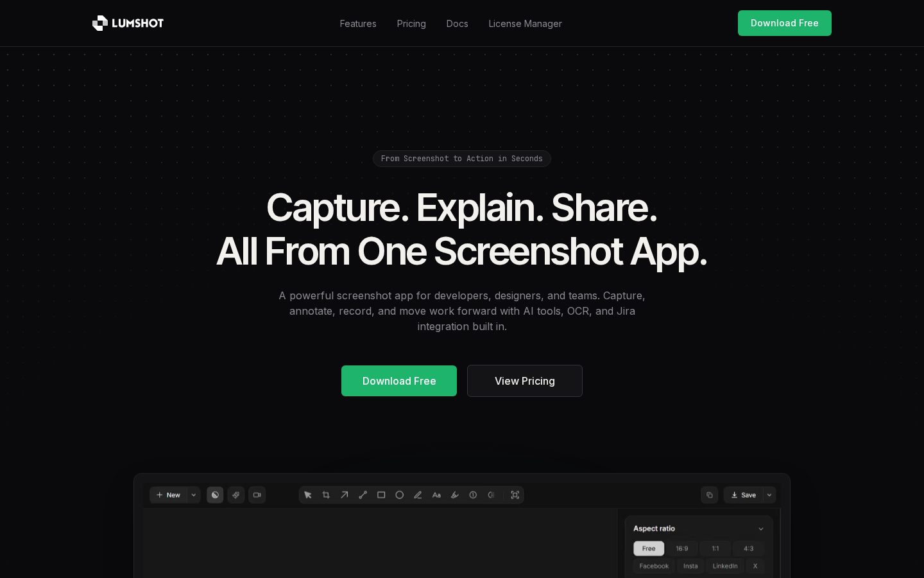Select the 4:3 aspect ratio option
The image size is (924, 578).
pos(749,548)
